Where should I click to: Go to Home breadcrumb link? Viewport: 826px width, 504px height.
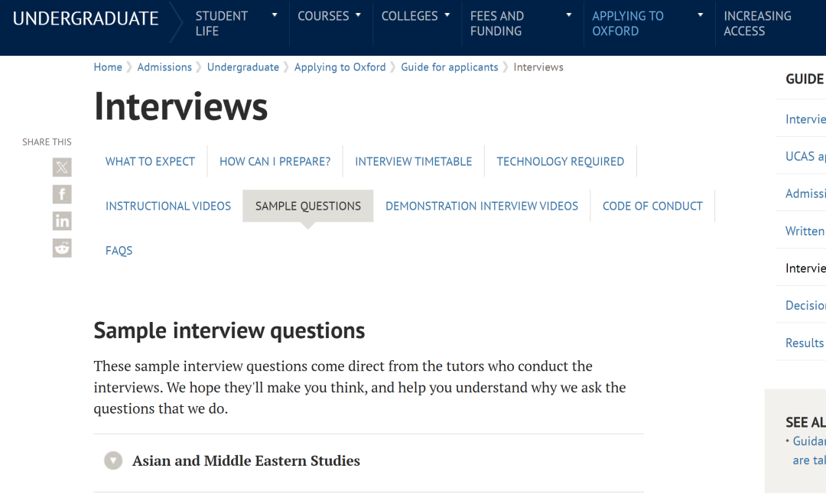coord(108,67)
